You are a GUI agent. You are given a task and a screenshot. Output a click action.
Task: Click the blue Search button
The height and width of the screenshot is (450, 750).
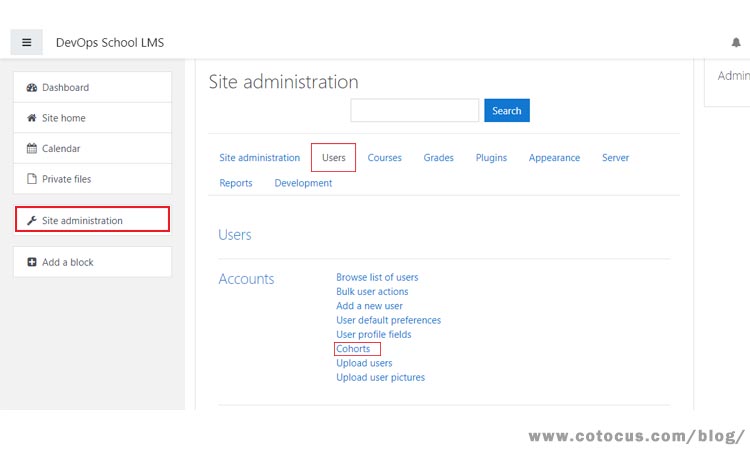(x=507, y=110)
